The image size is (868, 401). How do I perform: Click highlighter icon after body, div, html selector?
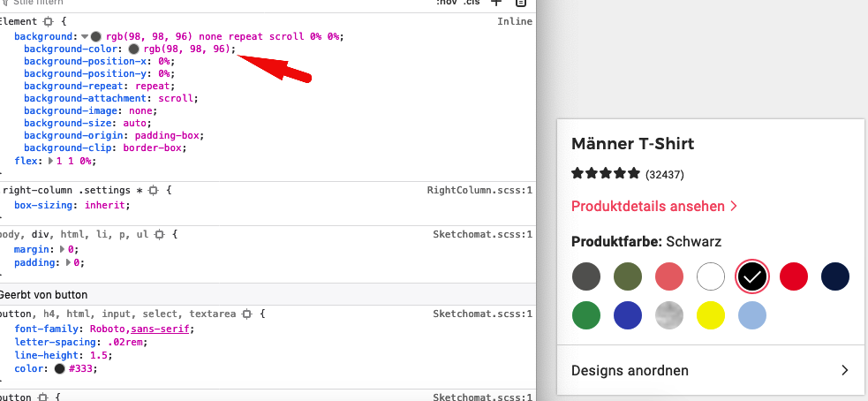pos(159,235)
